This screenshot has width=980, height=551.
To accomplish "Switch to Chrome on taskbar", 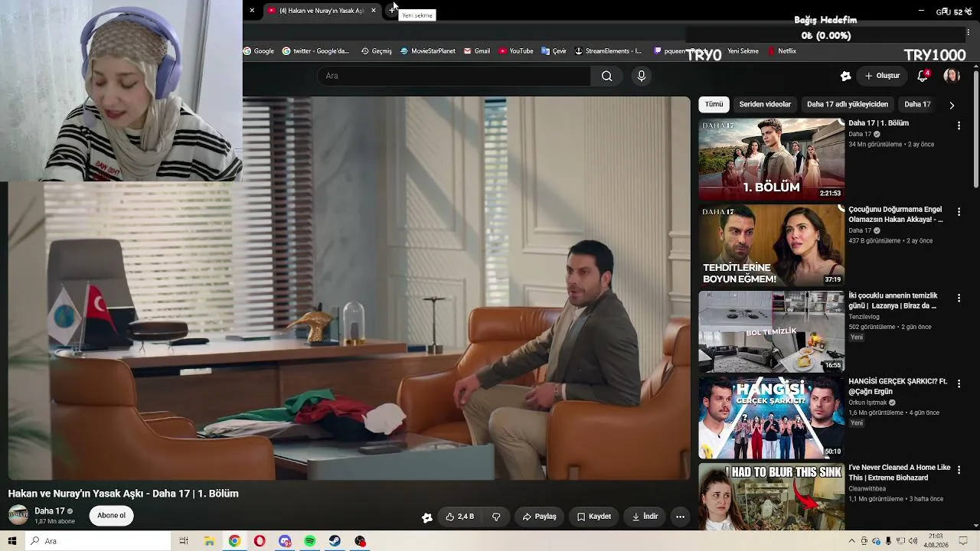I will click(234, 541).
